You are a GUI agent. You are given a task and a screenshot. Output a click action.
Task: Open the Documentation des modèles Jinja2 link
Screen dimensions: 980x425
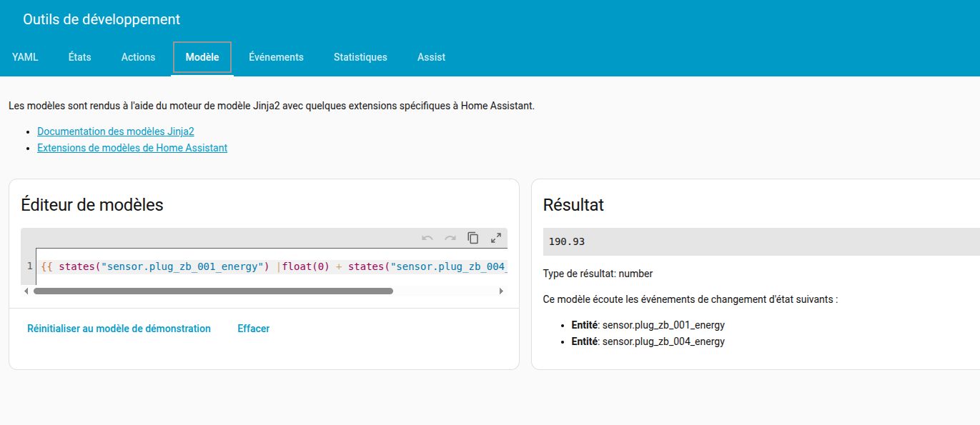(x=116, y=131)
